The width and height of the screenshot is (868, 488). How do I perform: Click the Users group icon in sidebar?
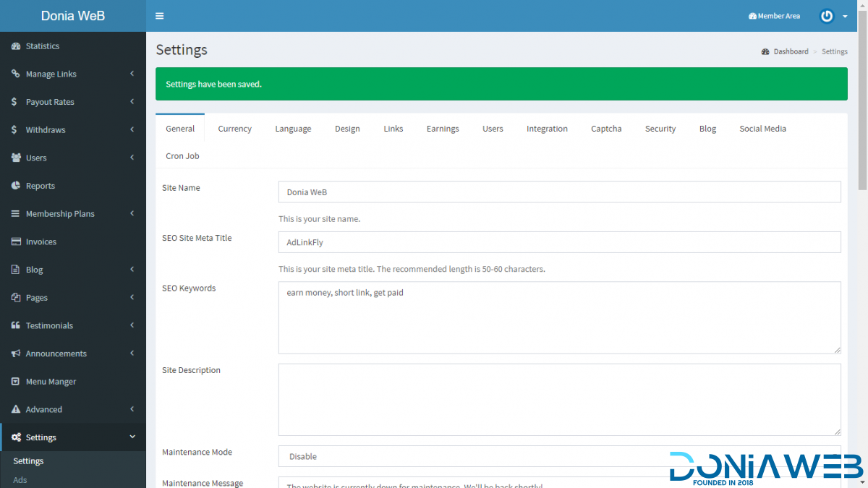16,158
